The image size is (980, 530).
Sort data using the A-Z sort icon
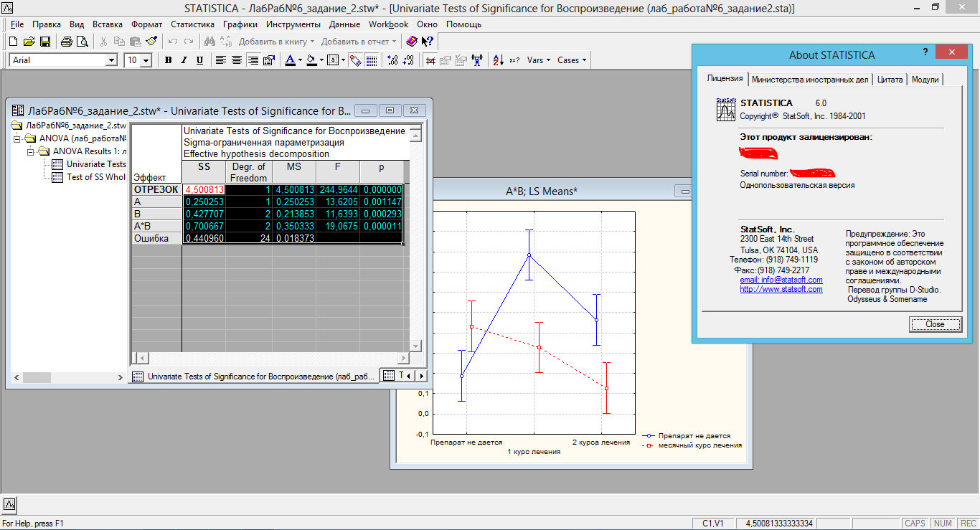click(x=497, y=60)
